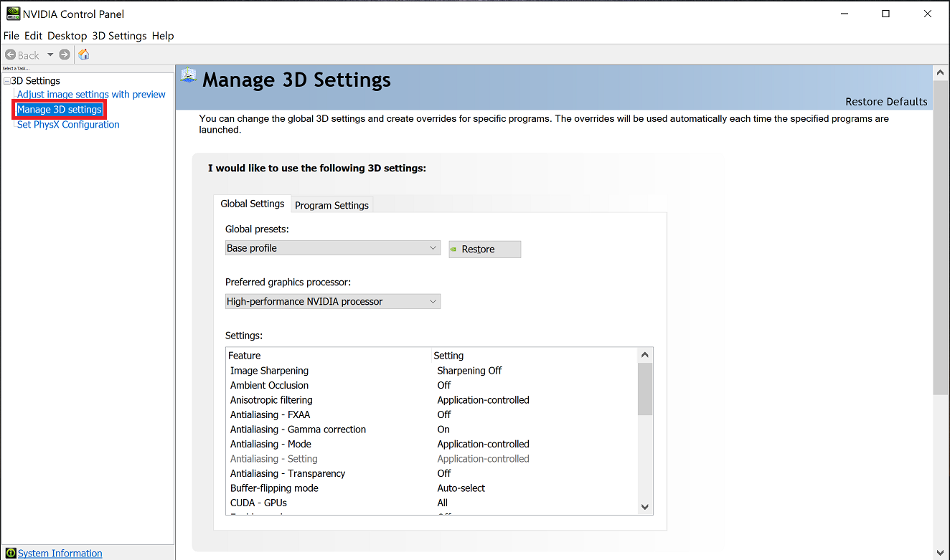Click the Restore button beside presets

point(484,250)
